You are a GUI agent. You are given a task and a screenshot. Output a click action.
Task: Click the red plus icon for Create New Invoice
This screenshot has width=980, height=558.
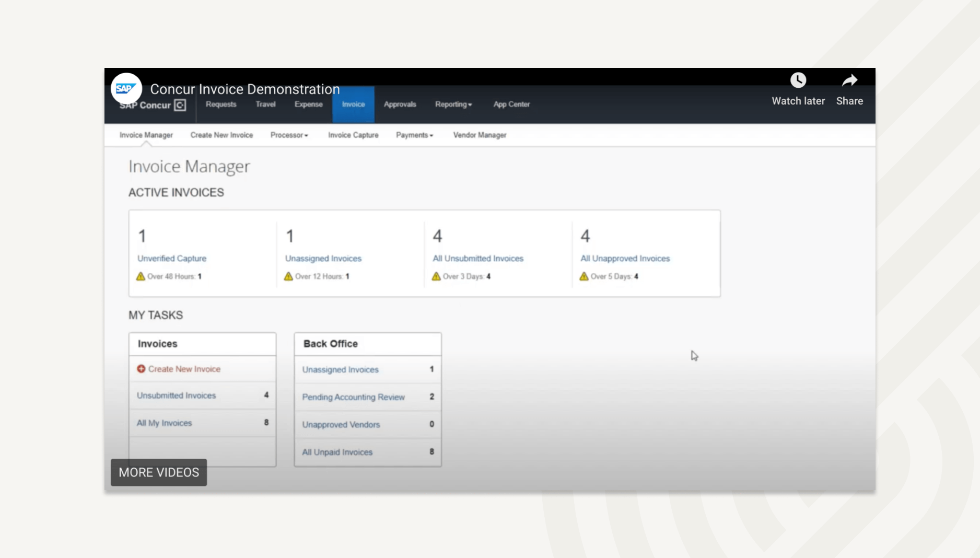[141, 369]
